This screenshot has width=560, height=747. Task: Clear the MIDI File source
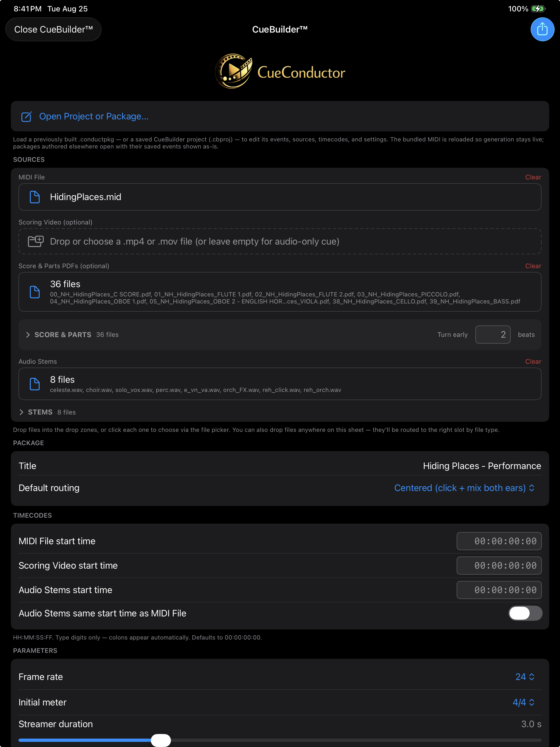pos(533,177)
